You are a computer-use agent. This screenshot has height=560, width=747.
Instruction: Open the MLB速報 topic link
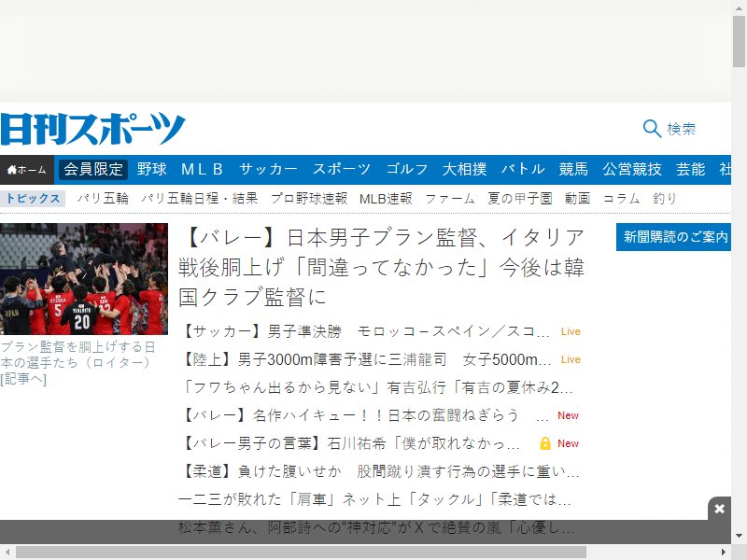386,199
